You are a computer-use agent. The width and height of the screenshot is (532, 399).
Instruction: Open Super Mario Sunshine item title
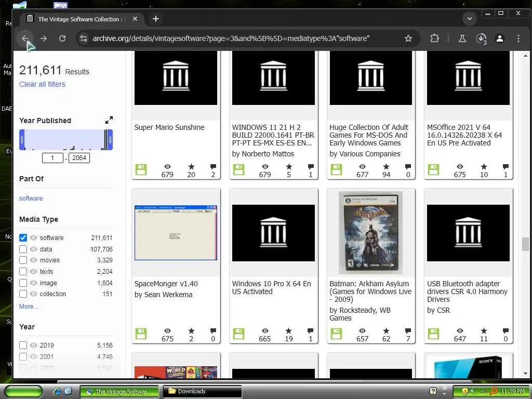point(169,127)
